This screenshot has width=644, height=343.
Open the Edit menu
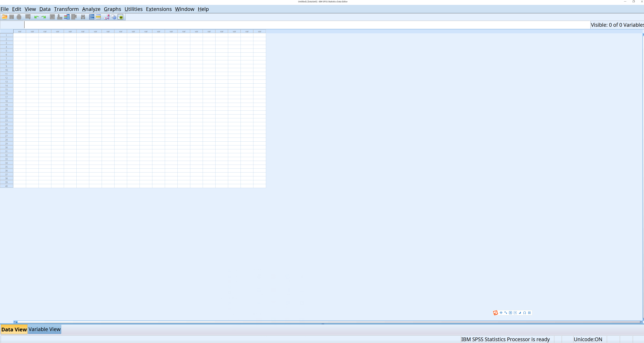16,9
